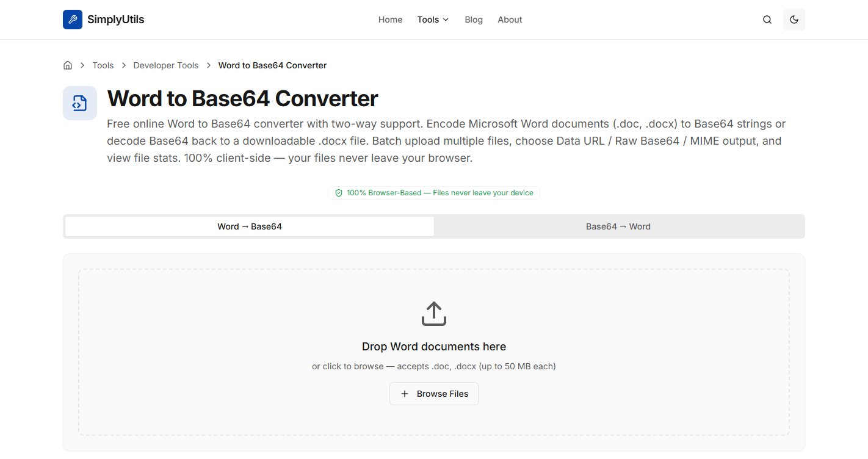Click the SimplyUtils brand name

pos(116,20)
